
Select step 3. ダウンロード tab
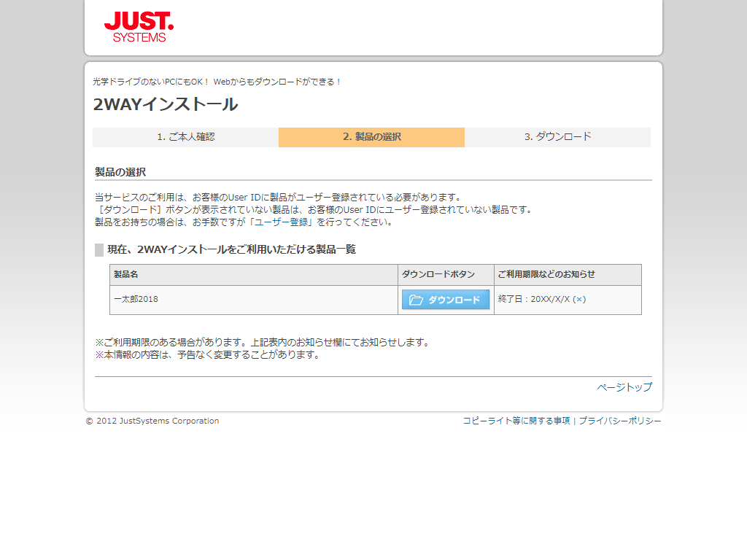click(557, 137)
